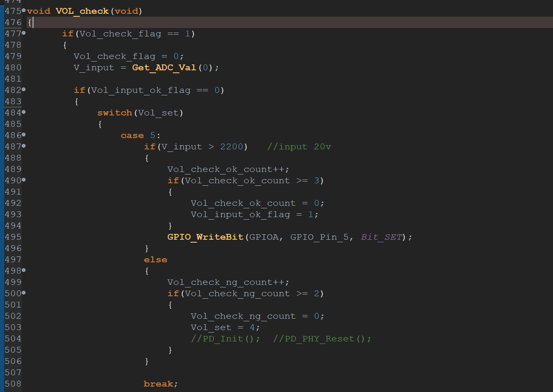Viewport: 553px width, 392px height.
Task: Click the switch keyword
Action: [x=115, y=113]
